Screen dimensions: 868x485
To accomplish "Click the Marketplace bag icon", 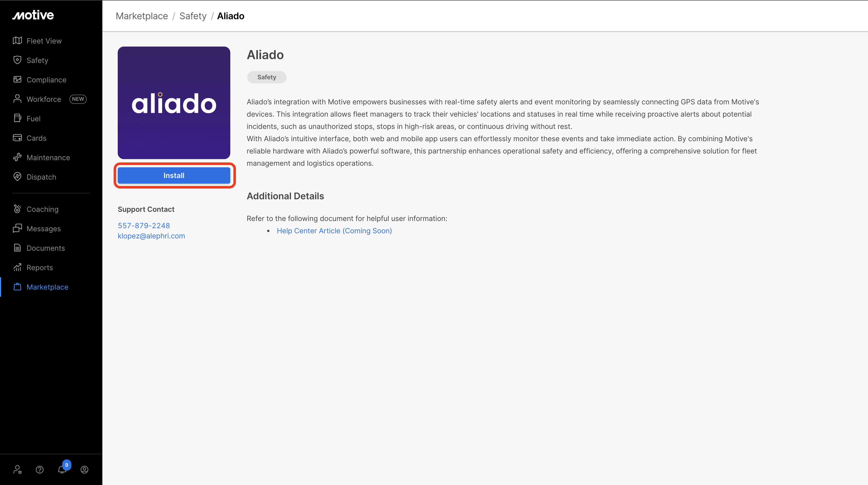I will (17, 286).
